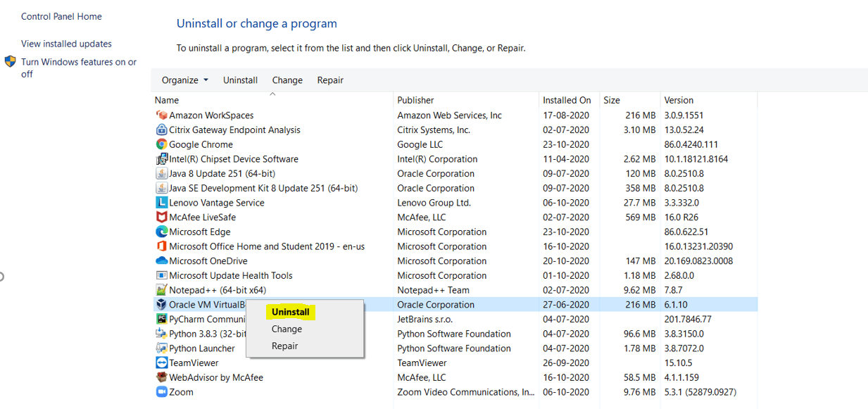Image resolution: width=868 pixels, height=409 pixels.
Task: Click the Microsoft Office Home and Student icon
Action: click(x=161, y=246)
